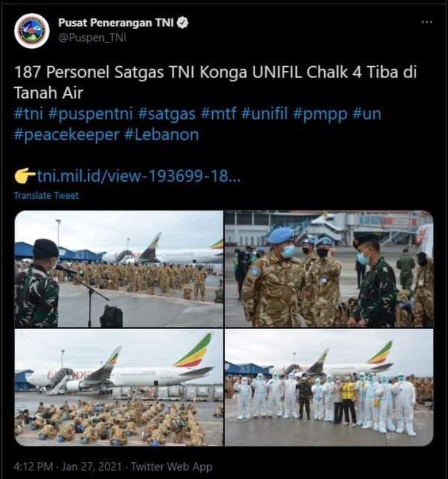This screenshot has width=448, height=479.
Task: View photo of blue-beret peacekeepers greeting officer
Action: click(x=329, y=269)
